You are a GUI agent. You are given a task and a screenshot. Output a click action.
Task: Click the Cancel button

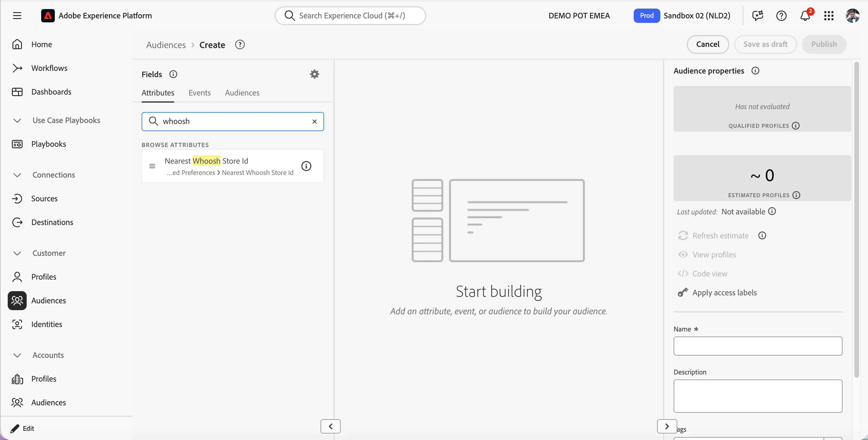708,44
